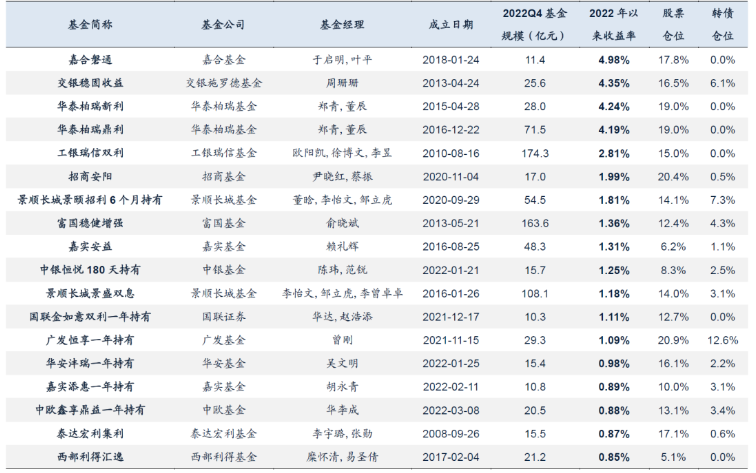The image size is (756, 473).
Task: Select fund name 华泰柏瑞鼎利
Action: pos(90,130)
